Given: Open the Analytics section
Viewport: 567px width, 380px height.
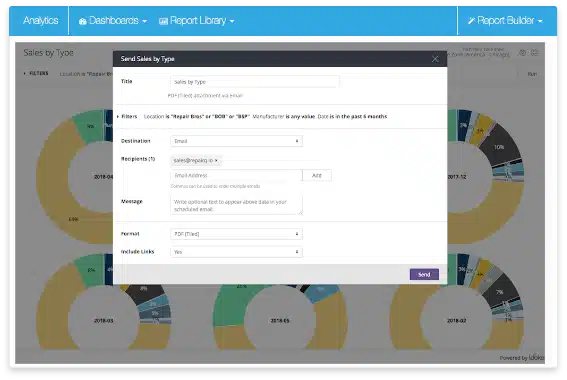Looking at the screenshot, I should point(40,21).
